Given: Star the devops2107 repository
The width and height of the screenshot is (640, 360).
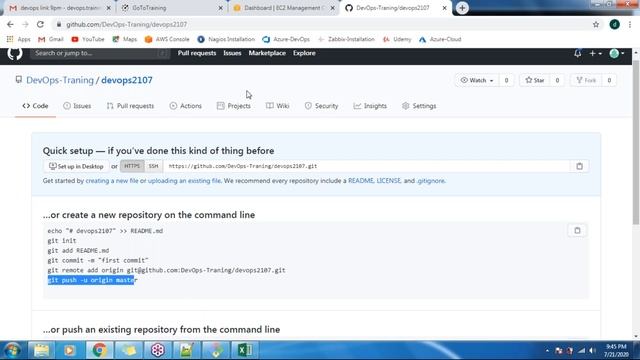Looking at the screenshot, I should 535,80.
